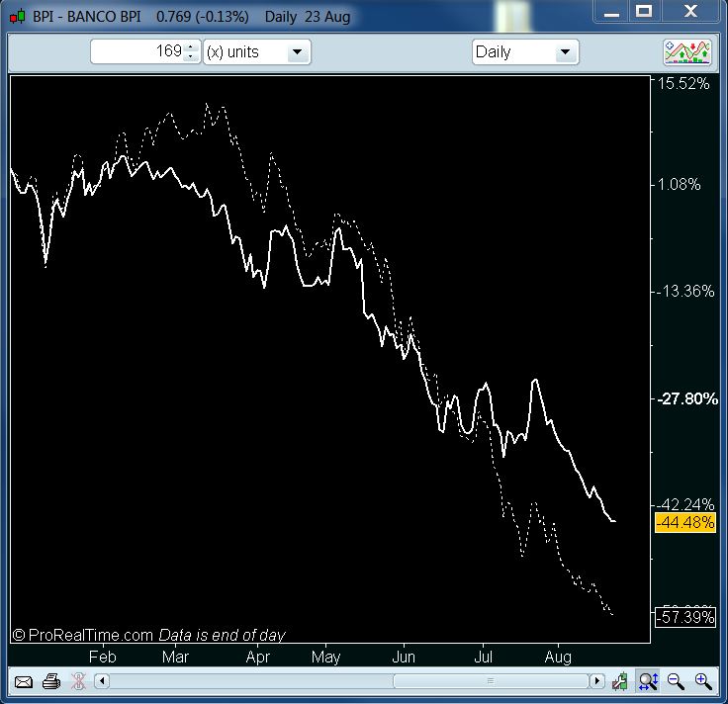Click the Apr label on time axis

click(258, 658)
